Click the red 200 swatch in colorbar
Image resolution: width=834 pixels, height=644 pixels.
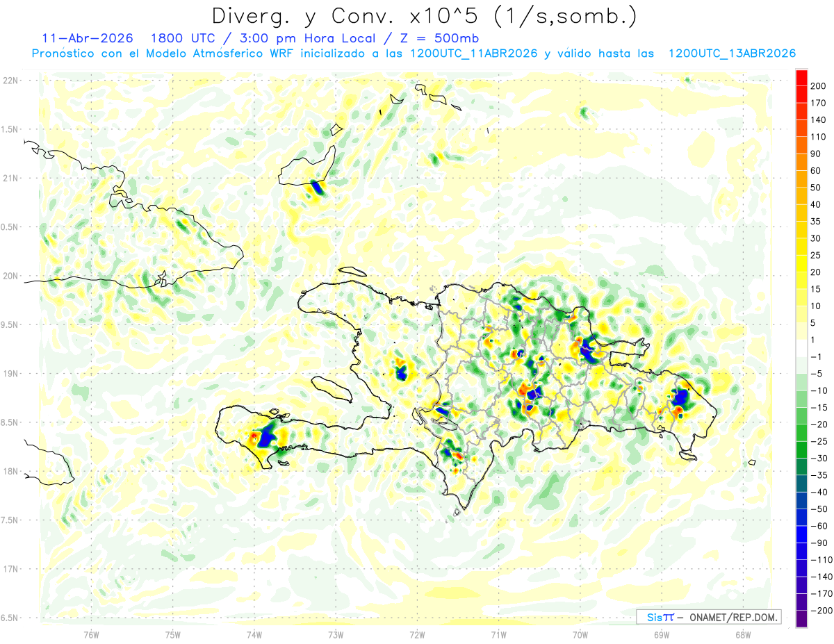point(801,78)
